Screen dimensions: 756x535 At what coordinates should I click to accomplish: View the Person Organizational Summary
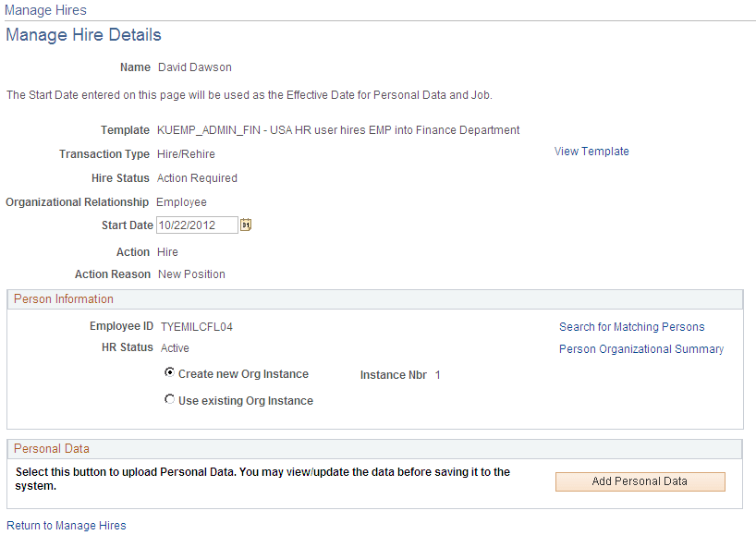click(641, 348)
